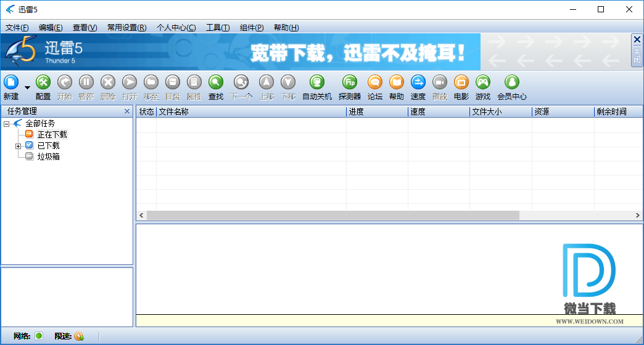Viewport: 644px width, 345px height.
Task: Open the 个人中心(C) menu
Action: pyautogui.click(x=176, y=28)
